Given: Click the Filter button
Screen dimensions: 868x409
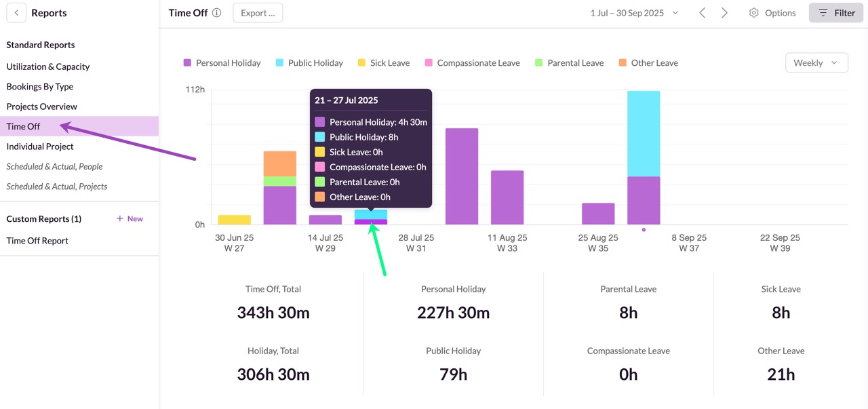Looking at the screenshot, I should coord(835,13).
